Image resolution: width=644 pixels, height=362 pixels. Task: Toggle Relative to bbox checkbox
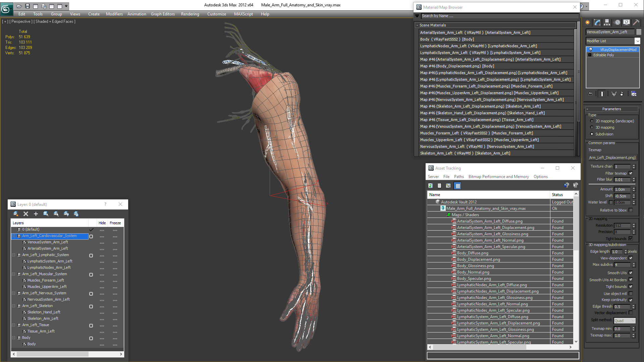[631, 210]
